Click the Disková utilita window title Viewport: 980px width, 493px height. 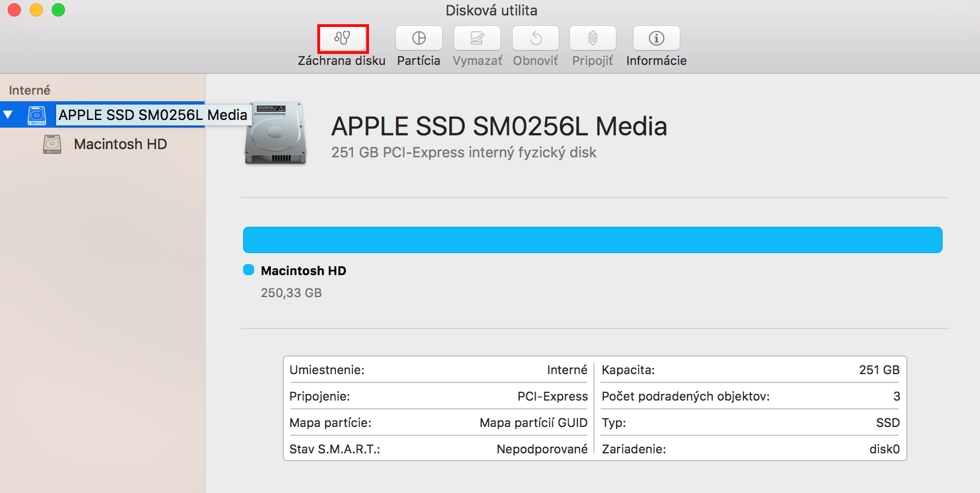coord(491,10)
